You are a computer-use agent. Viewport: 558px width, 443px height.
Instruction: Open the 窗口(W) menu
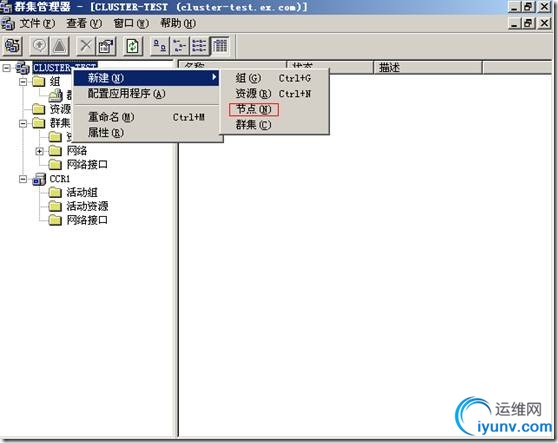(131, 23)
